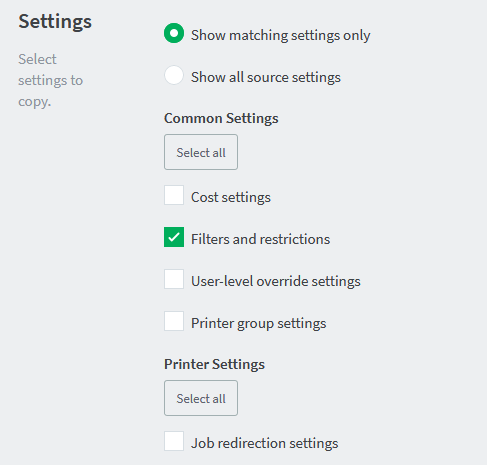Image resolution: width=487 pixels, height=465 pixels.
Task: Click Select all under Printer Settings
Action: [x=201, y=398]
